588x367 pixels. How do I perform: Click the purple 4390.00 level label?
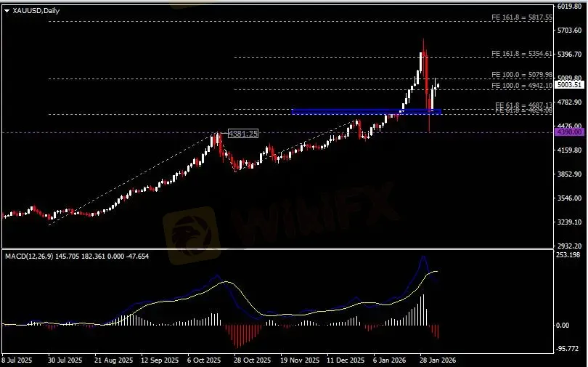569,132
